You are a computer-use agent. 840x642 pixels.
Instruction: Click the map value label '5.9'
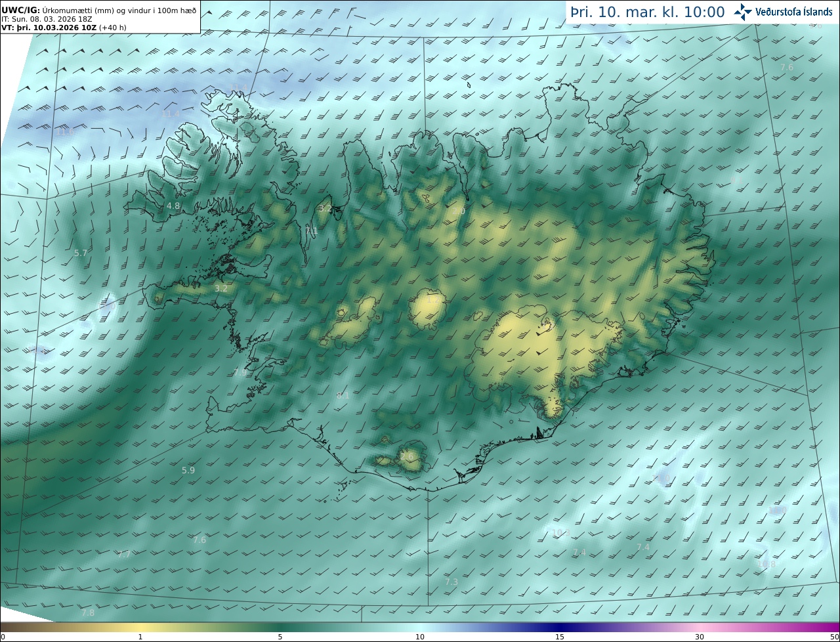pos(188,470)
